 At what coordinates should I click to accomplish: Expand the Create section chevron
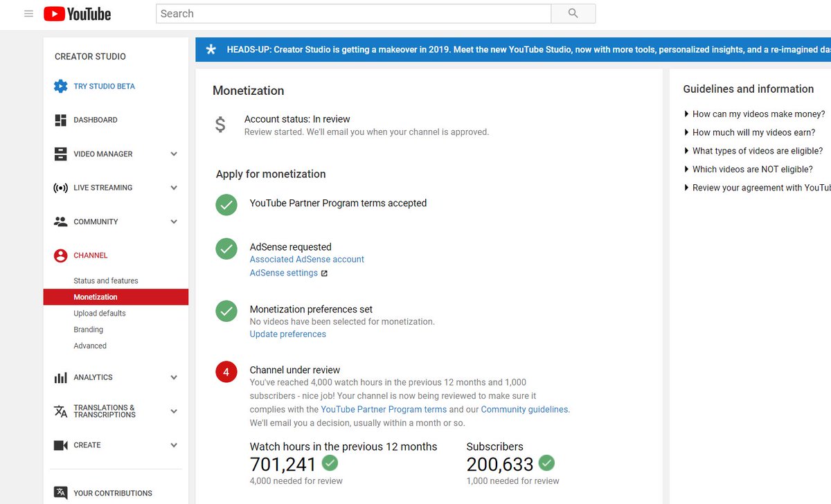174,445
